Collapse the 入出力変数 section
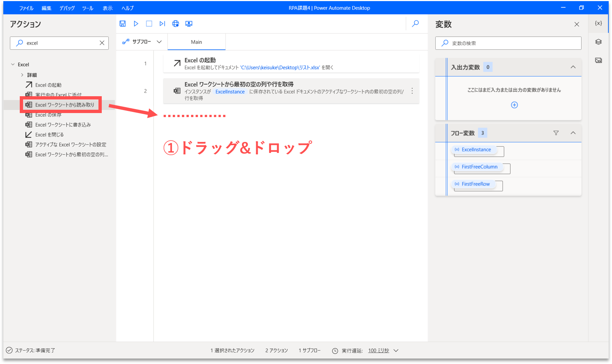612x364 pixels. 573,67
